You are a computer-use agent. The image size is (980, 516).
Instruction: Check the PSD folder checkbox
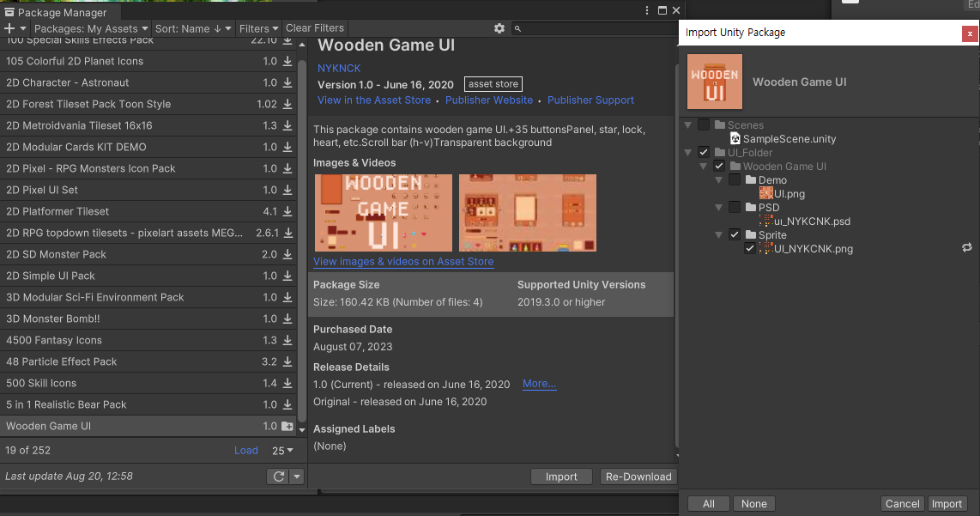735,207
